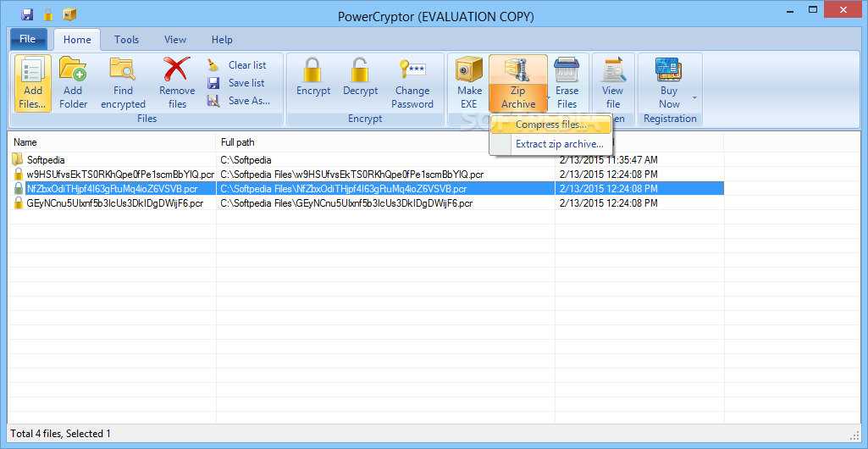Sort list by Name column header
This screenshot has height=449, width=868.
coord(111,142)
